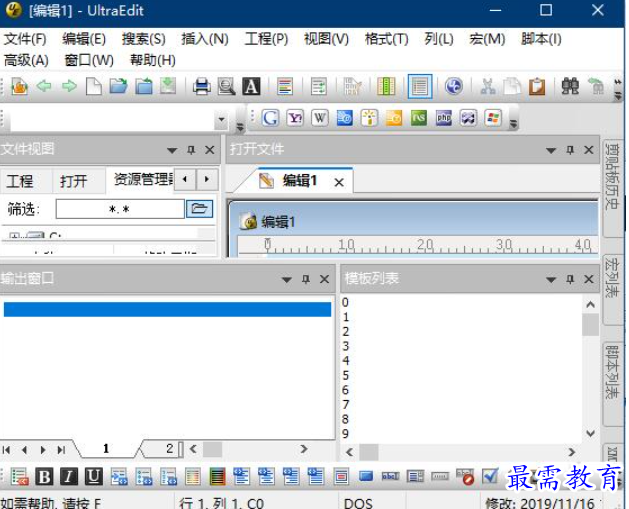Click the green forward arrow icon
Image resolution: width=629 pixels, height=509 pixels.
(x=69, y=86)
